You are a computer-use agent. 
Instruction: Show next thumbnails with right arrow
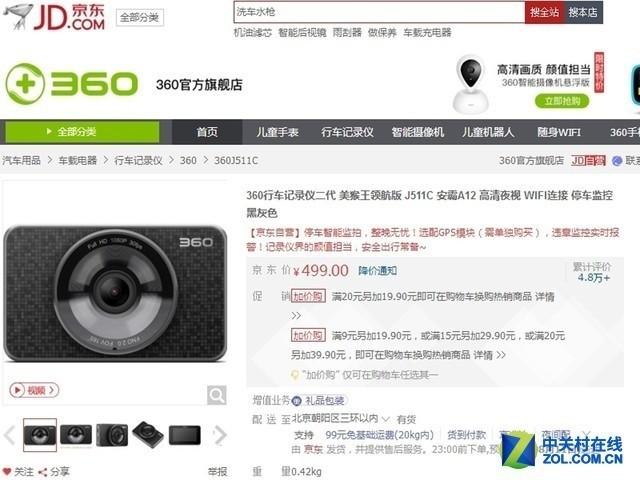point(220,435)
